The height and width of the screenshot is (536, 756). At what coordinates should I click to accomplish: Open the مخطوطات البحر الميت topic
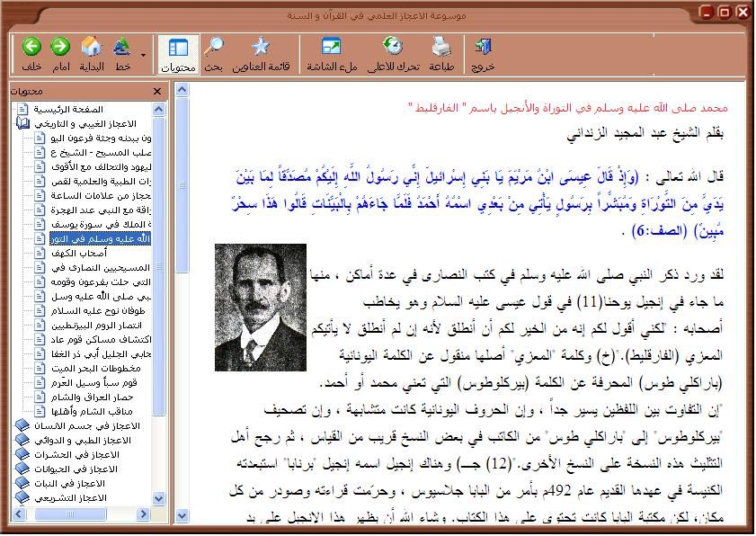click(x=96, y=369)
